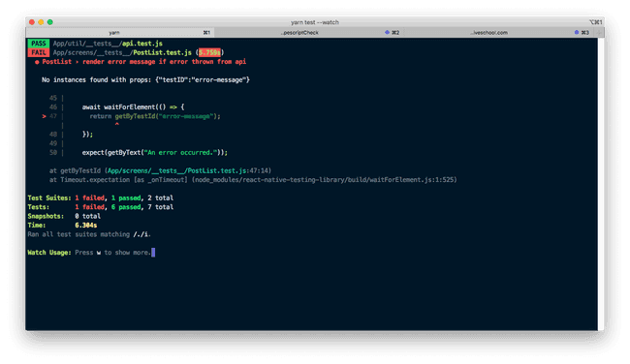630x364 pixels.
Task: Select the ..iveschool.com tab
Action: tap(498, 33)
